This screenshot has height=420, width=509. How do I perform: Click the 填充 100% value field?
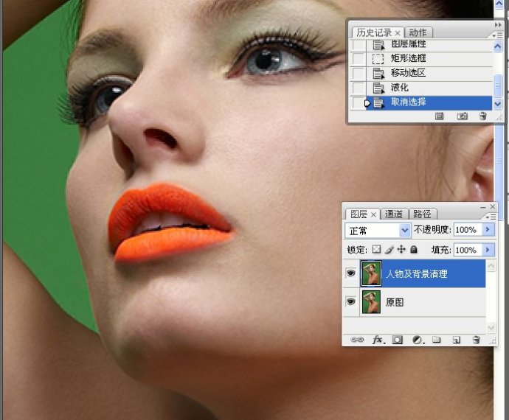468,250
